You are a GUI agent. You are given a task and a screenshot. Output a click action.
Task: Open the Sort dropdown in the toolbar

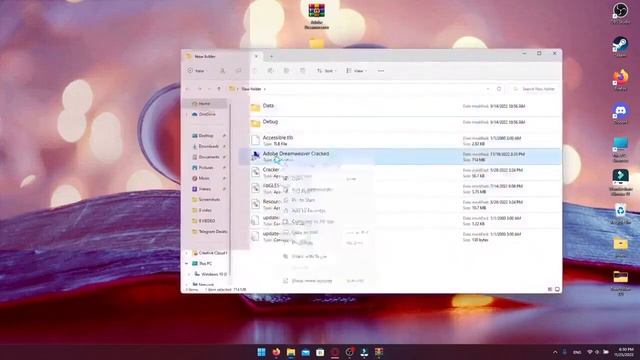tap(327, 71)
